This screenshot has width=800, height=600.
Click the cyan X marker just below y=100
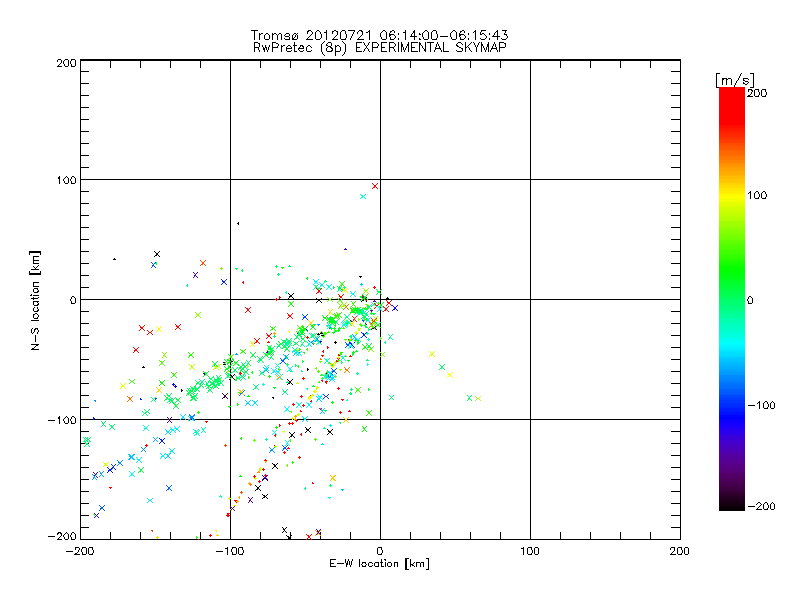point(363,196)
